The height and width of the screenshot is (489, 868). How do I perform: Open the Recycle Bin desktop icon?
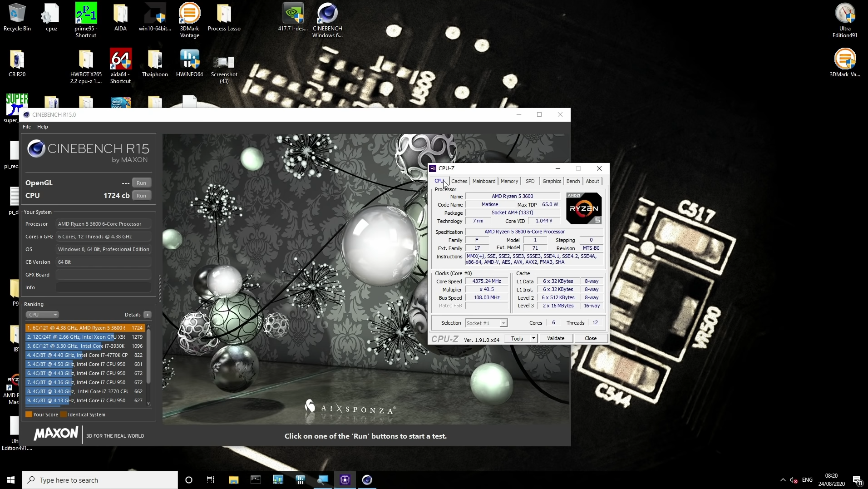(x=17, y=17)
